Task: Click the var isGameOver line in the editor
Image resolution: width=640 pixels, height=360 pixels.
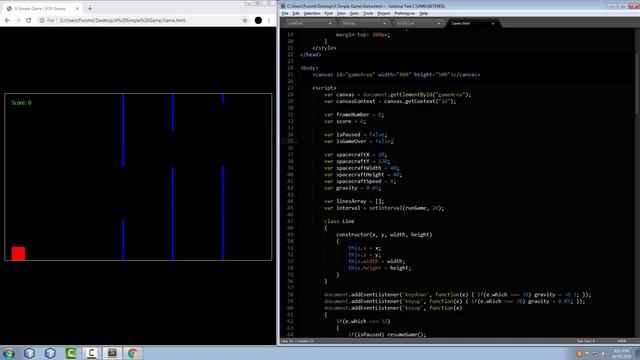Action: [359, 141]
